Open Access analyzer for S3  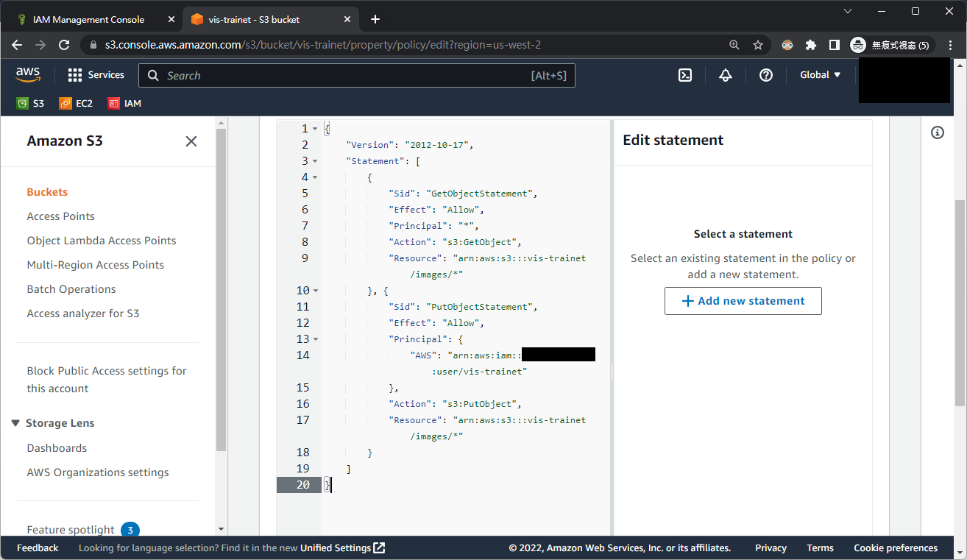coord(83,313)
